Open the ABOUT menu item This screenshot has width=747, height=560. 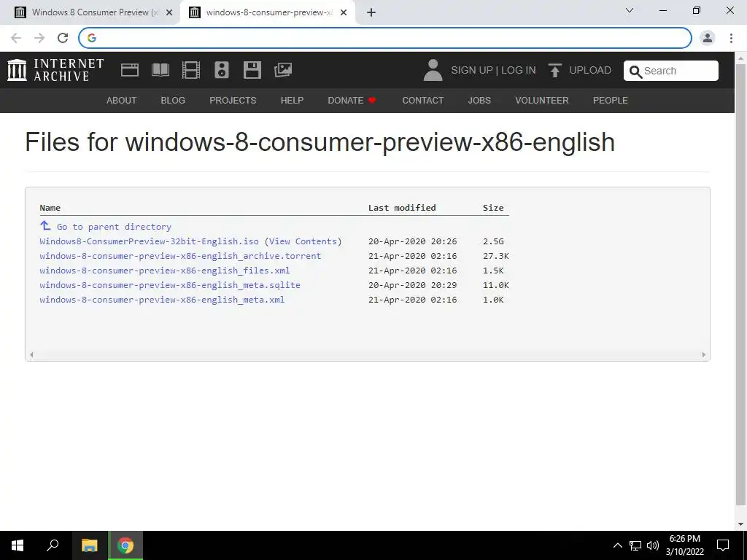[x=122, y=101]
